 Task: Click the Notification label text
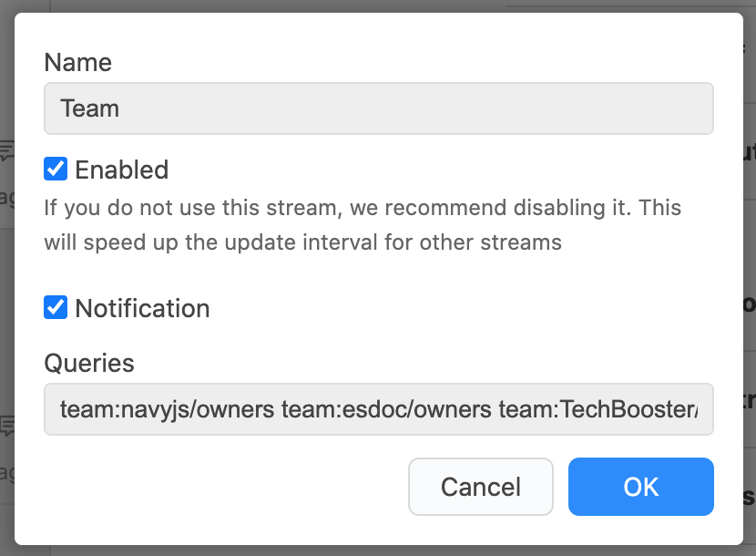point(142,308)
